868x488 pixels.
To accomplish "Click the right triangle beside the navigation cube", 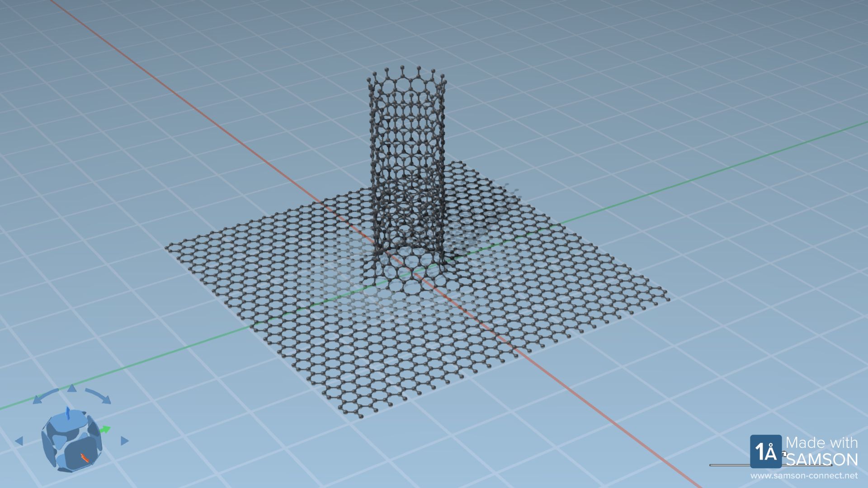I will pyautogui.click(x=124, y=441).
